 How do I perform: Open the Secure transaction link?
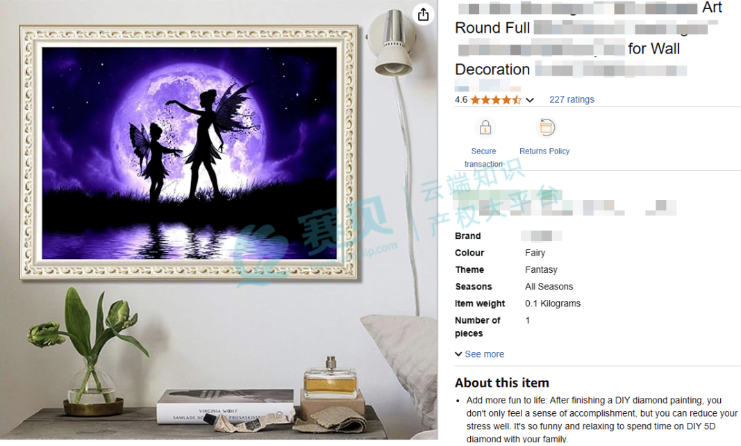pyautogui.click(x=483, y=157)
